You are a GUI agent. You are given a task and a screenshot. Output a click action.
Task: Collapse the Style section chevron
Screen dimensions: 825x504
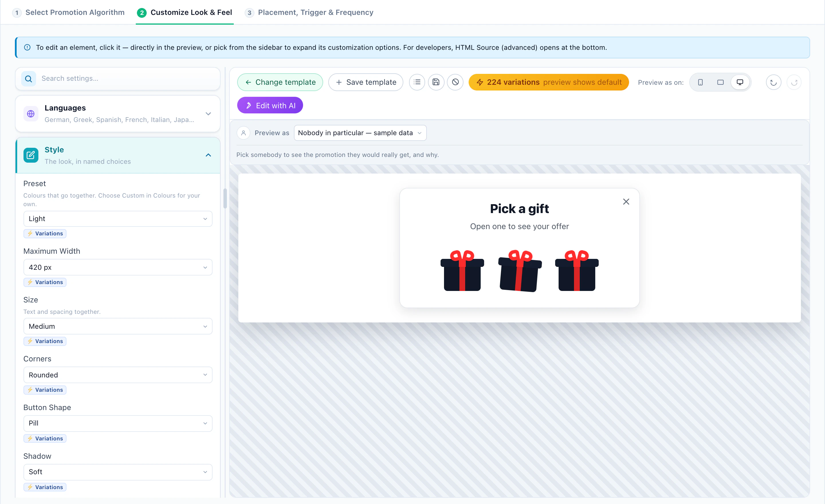pos(208,155)
